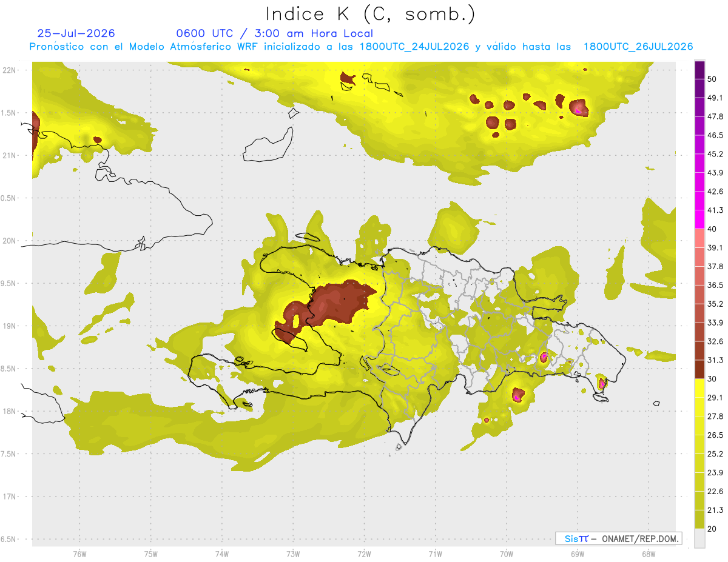Image resolution: width=728 pixels, height=562 pixels.
Task: Select the "25-Jul-2026" date label
Action: tap(76, 33)
